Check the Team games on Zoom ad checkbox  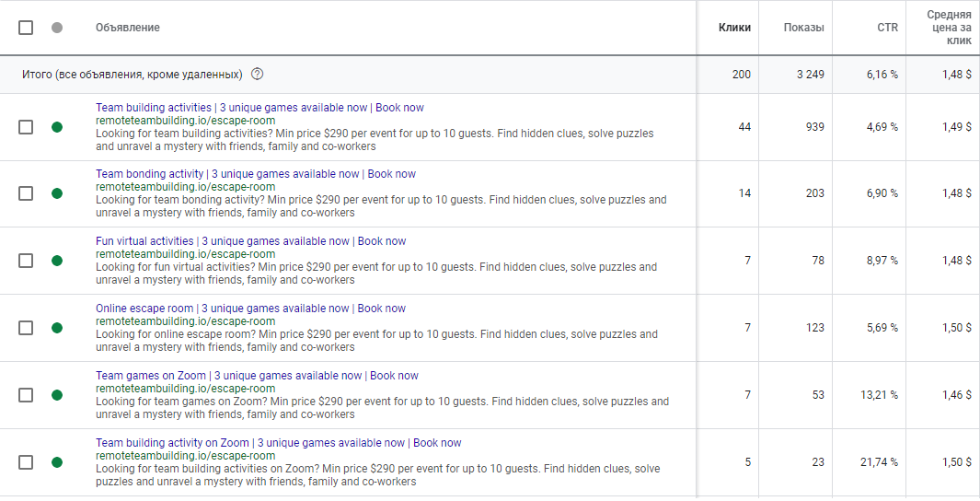[26, 395]
